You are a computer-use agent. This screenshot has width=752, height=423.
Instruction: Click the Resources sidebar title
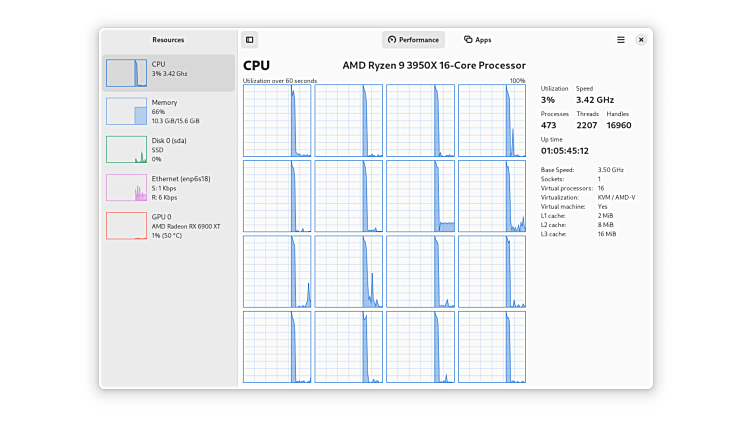[168, 40]
